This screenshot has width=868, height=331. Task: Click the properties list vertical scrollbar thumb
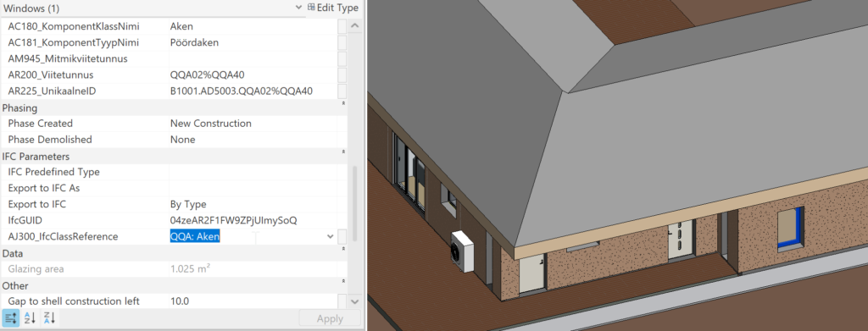[355, 203]
